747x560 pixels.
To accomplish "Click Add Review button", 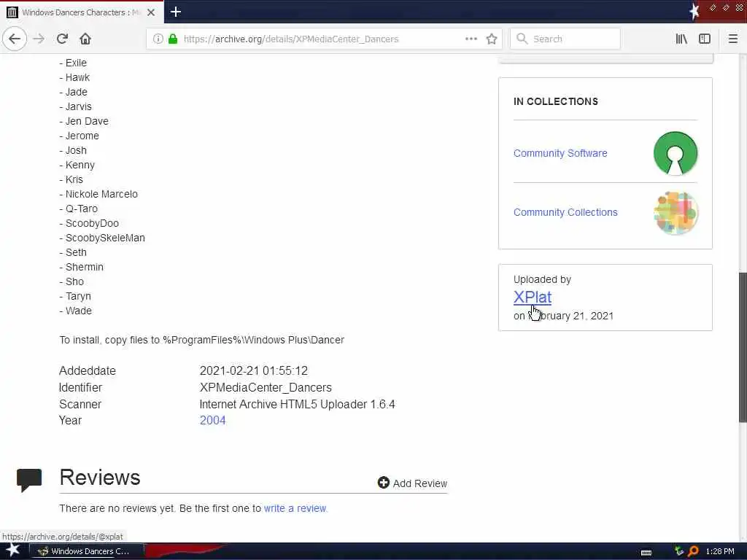I will click(x=412, y=483).
